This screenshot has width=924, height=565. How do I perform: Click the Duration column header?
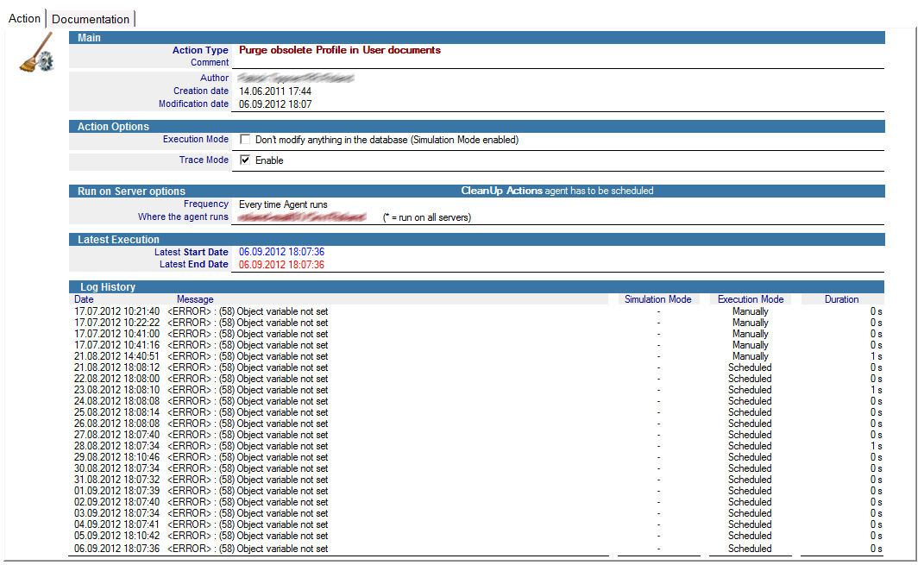point(841,299)
